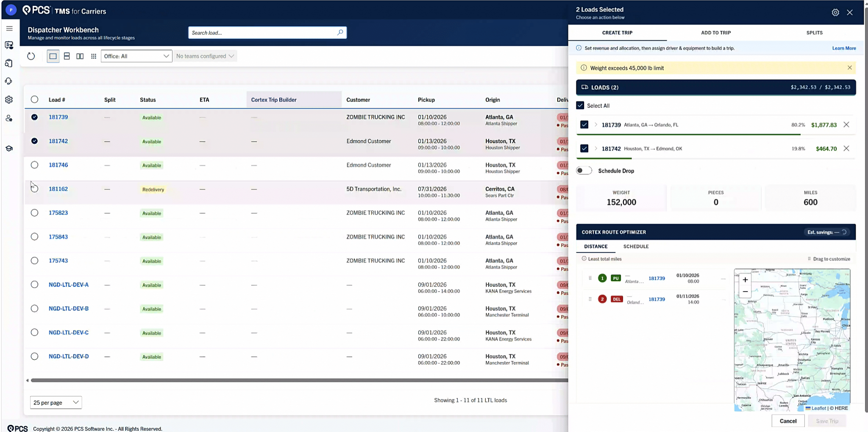This screenshot has height=432, width=868.
Task: Select the row radio for NGD-LTL-DEV-A
Action: [x=34, y=284]
